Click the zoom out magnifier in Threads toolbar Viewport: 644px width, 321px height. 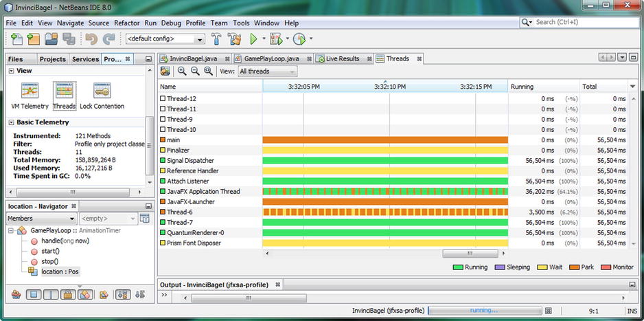pos(195,71)
